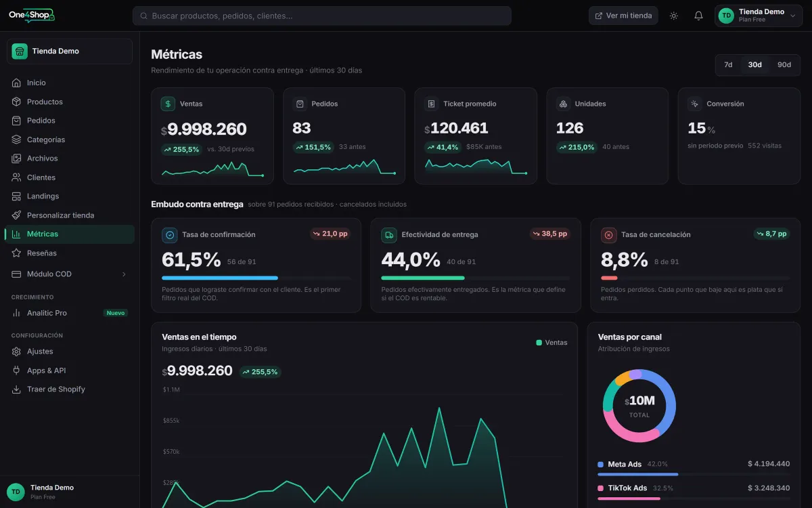Click the Conversión cursor icon
Image resolution: width=812 pixels, height=508 pixels.
(694, 104)
